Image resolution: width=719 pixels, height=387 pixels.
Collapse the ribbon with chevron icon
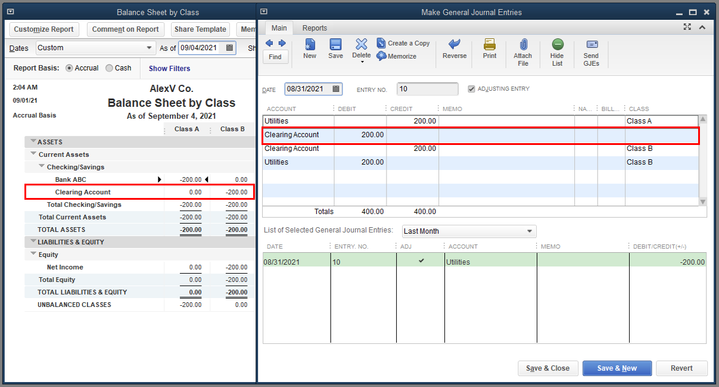point(702,28)
